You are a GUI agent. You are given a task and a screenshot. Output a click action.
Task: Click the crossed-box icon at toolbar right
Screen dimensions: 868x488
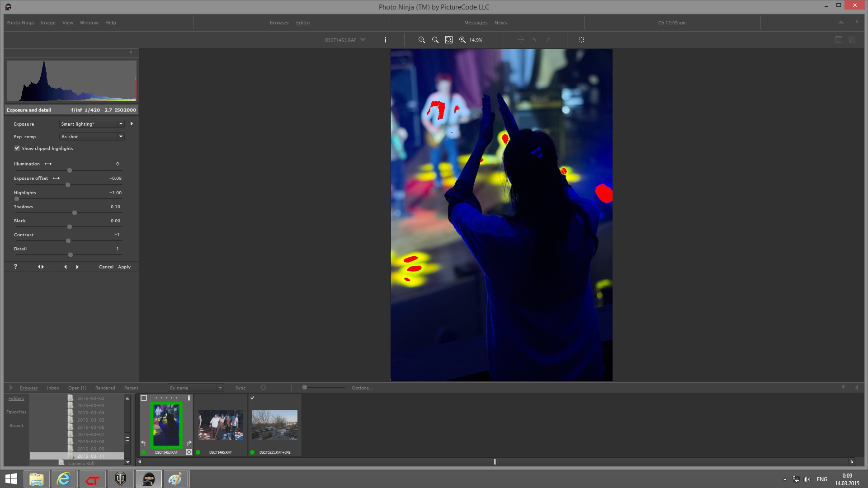[x=852, y=40]
